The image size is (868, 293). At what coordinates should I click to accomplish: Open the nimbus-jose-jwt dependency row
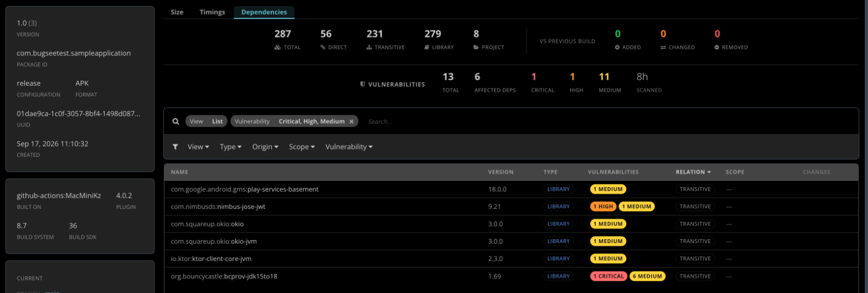[511, 207]
